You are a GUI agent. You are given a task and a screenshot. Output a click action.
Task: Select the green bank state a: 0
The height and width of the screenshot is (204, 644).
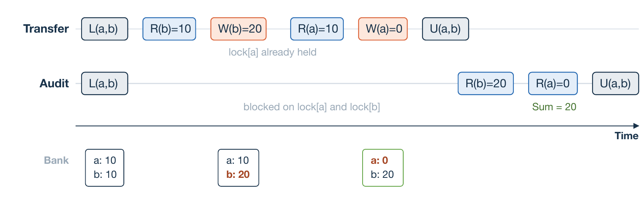383,168
